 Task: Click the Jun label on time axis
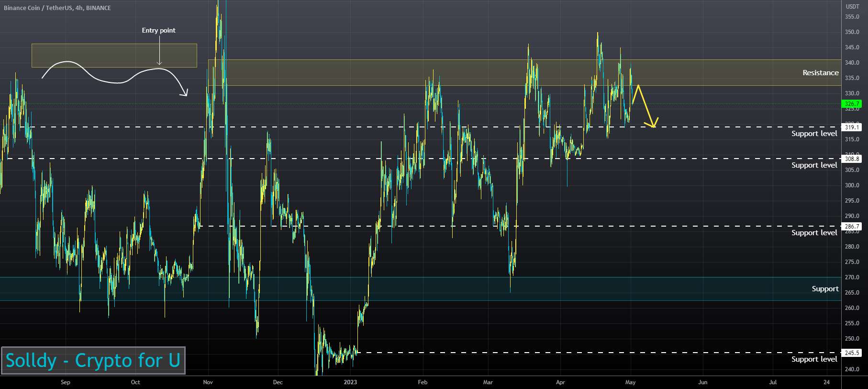[x=703, y=382]
